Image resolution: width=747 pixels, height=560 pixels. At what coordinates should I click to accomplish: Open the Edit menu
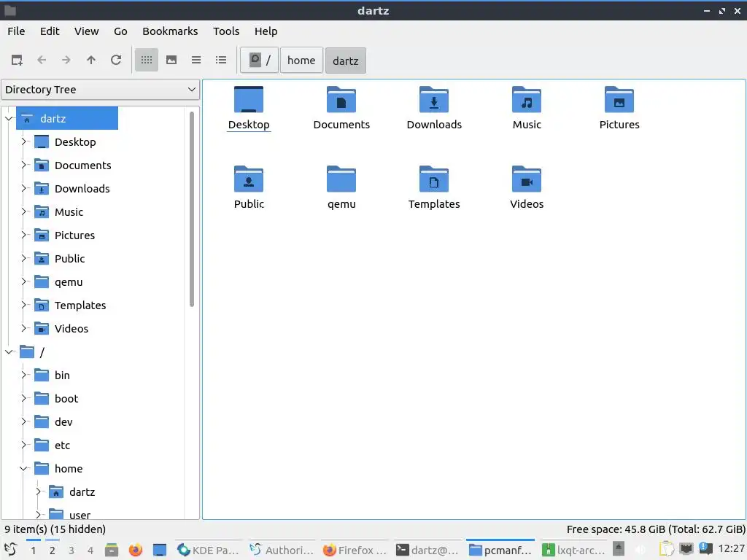50,31
